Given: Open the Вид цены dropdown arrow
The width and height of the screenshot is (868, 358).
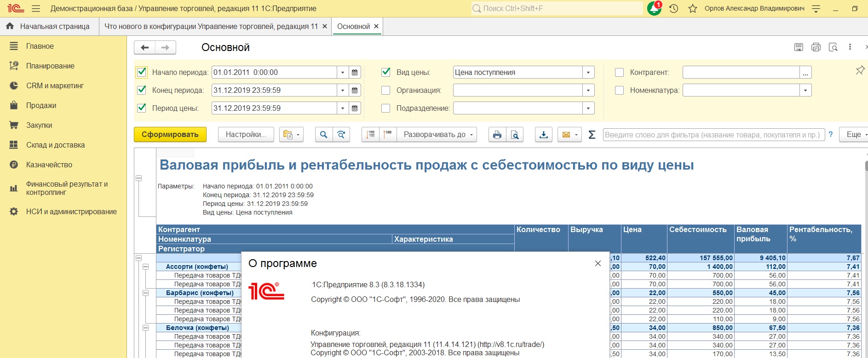Looking at the screenshot, I should [x=588, y=72].
